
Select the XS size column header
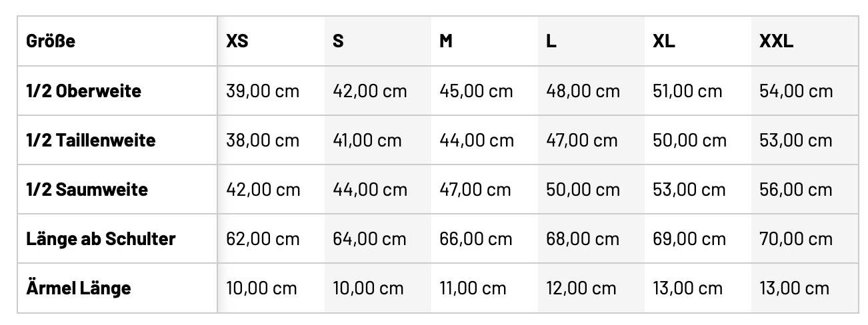(237, 41)
